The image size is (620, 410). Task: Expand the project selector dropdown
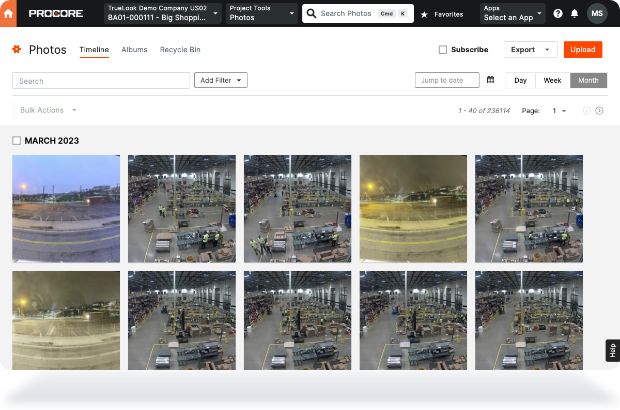point(162,13)
